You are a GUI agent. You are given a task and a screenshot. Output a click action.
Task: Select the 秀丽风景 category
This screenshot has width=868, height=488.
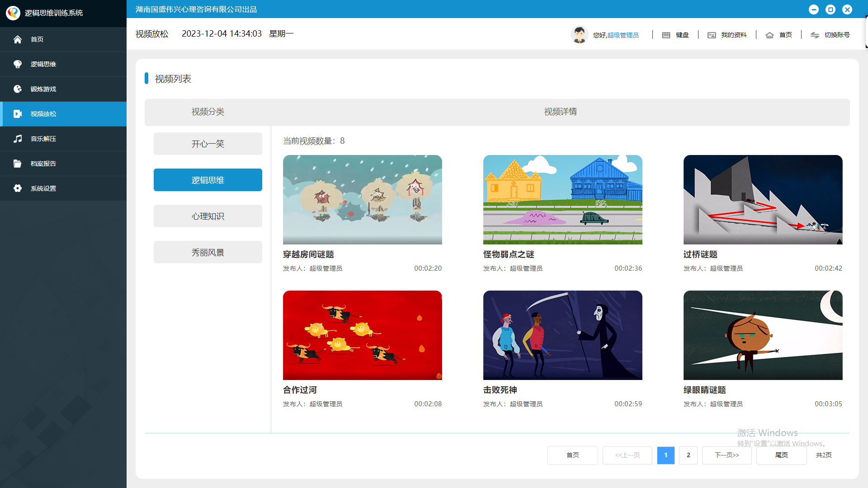[x=208, y=252]
